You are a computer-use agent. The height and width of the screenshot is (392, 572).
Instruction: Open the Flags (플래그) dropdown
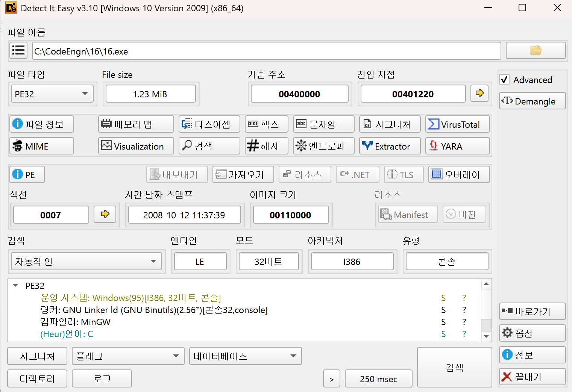[x=128, y=356]
